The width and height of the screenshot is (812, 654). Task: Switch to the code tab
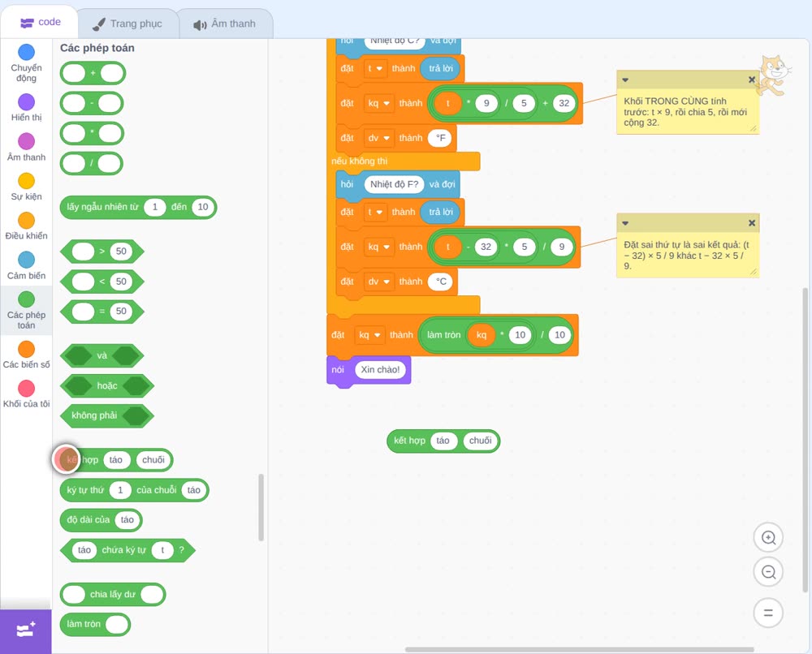(40, 22)
